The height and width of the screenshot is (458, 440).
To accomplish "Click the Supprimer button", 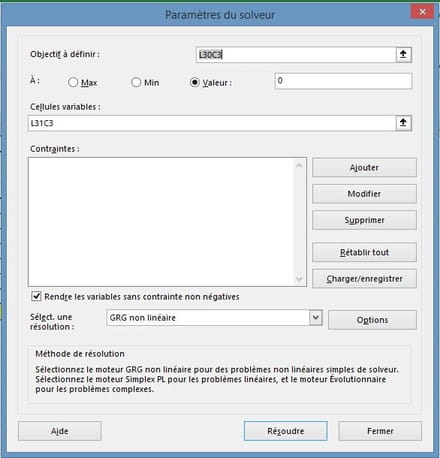I will click(x=364, y=220).
